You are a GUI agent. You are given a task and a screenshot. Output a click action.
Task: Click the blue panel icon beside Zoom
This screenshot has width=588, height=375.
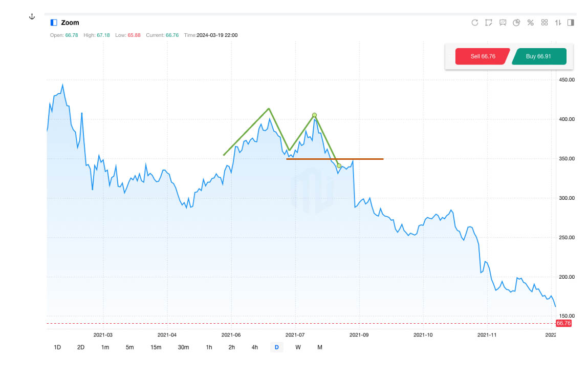[53, 23]
